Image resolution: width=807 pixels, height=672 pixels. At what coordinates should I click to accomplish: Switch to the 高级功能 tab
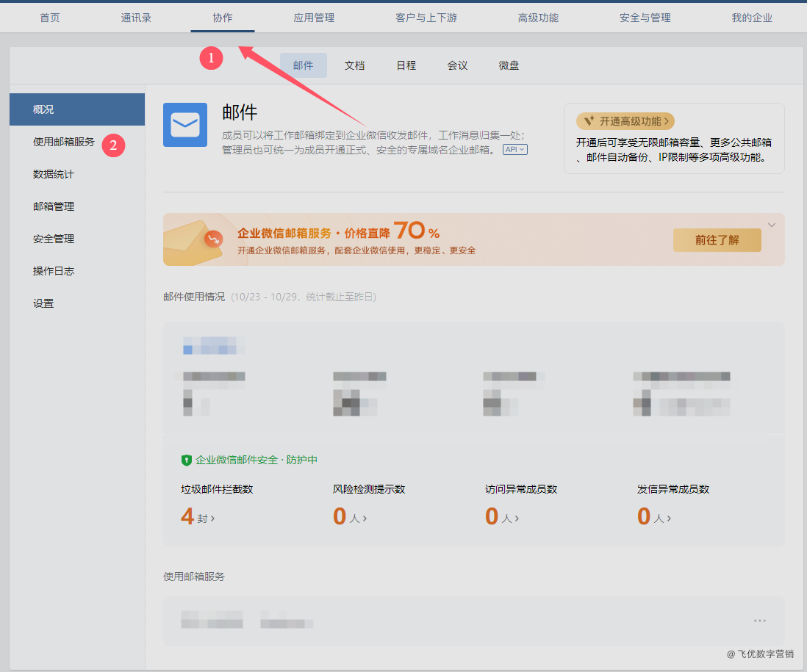tap(538, 18)
